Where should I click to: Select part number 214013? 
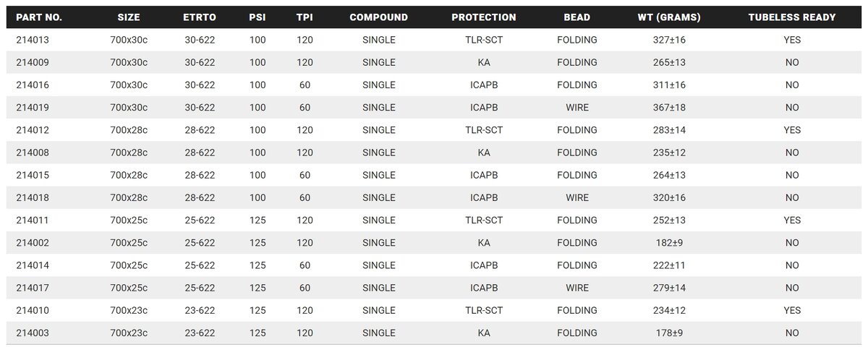coord(33,40)
